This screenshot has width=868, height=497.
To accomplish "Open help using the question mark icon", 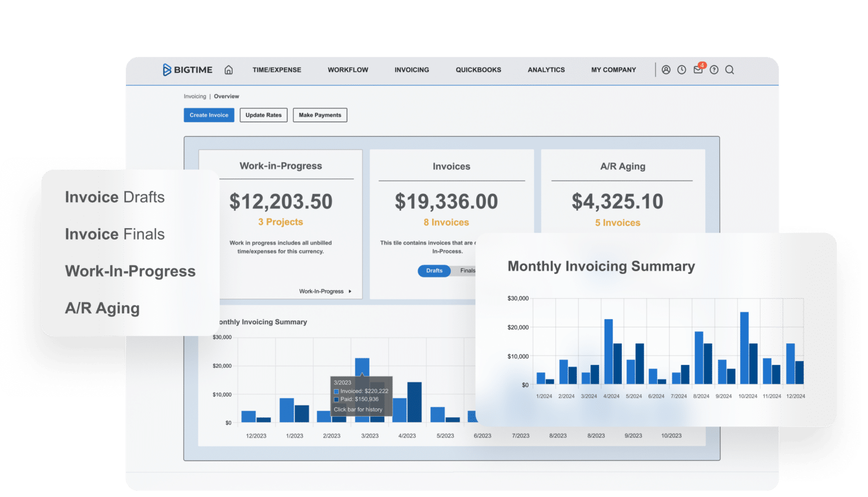I will (x=714, y=69).
